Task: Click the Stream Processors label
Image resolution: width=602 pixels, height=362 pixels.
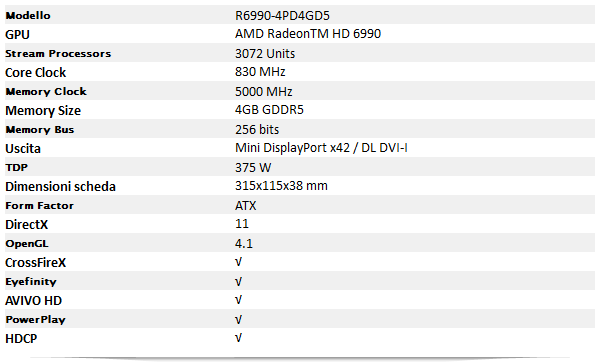Action: (x=58, y=53)
